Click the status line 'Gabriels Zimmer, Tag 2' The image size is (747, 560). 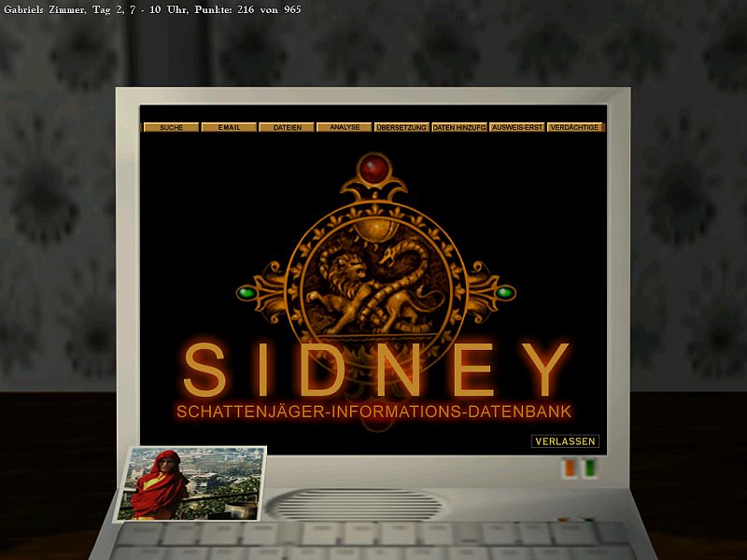tap(152, 9)
